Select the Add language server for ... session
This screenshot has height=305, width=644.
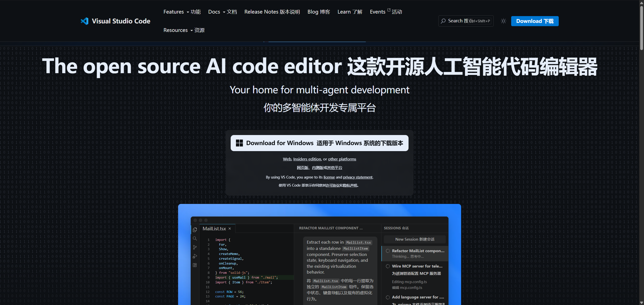415,299
